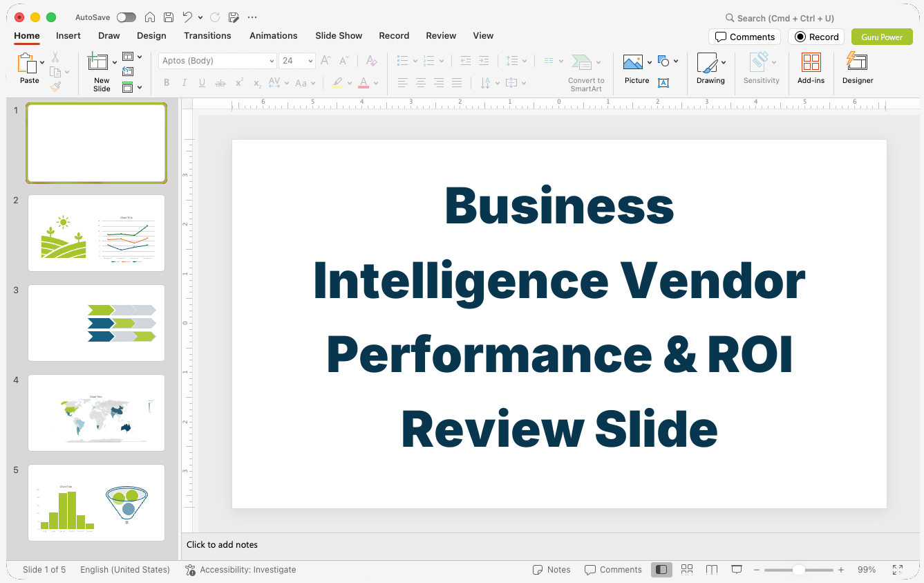Expand the New Slide layout arrow

(115, 63)
